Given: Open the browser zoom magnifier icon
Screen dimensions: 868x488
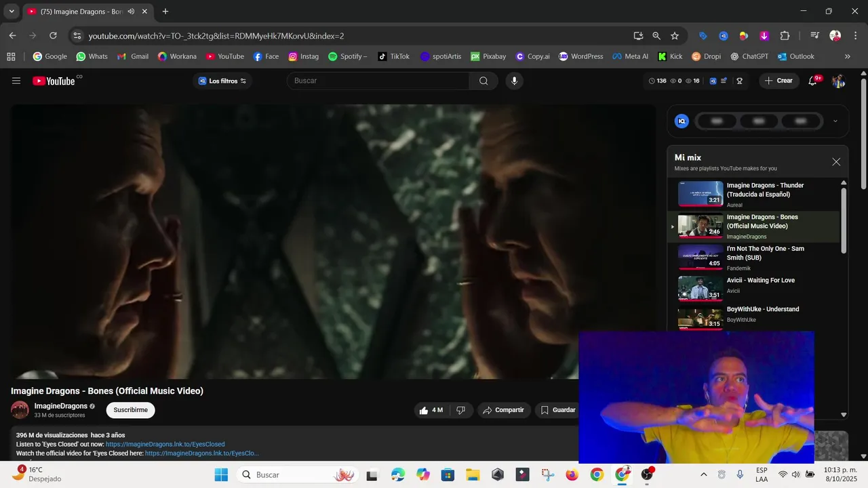Looking at the screenshot, I should coord(656,36).
